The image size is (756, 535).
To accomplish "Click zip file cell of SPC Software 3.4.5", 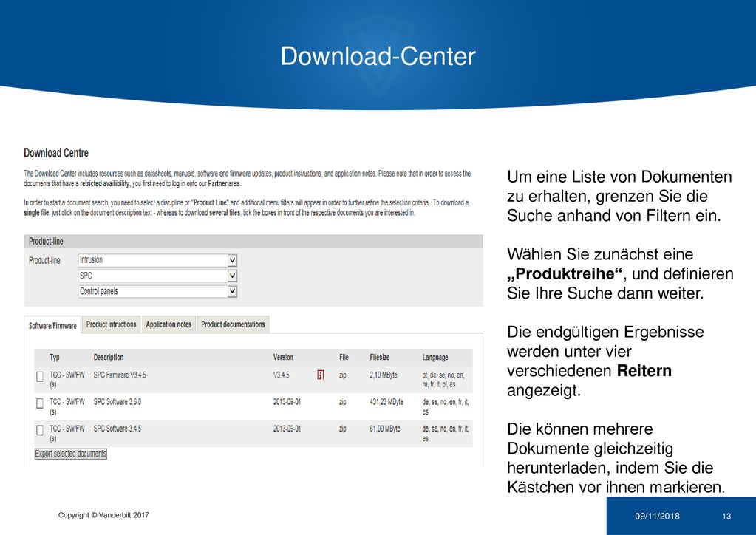I will [x=342, y=429].
